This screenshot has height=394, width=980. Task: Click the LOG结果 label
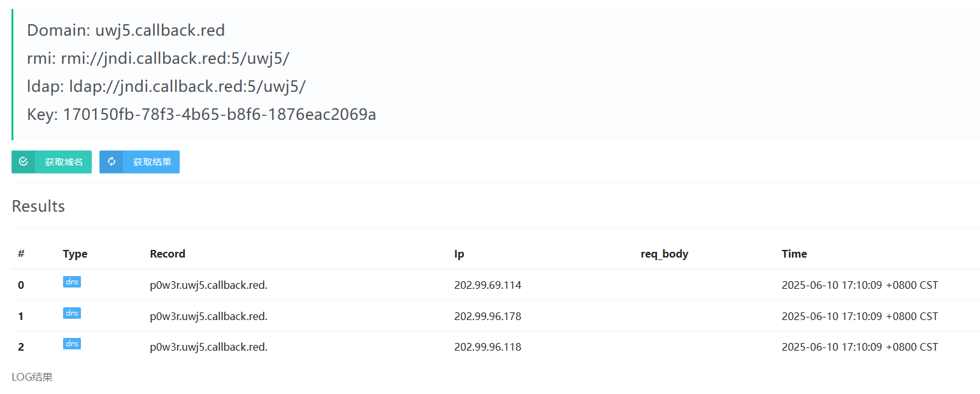tap(32, 377)
